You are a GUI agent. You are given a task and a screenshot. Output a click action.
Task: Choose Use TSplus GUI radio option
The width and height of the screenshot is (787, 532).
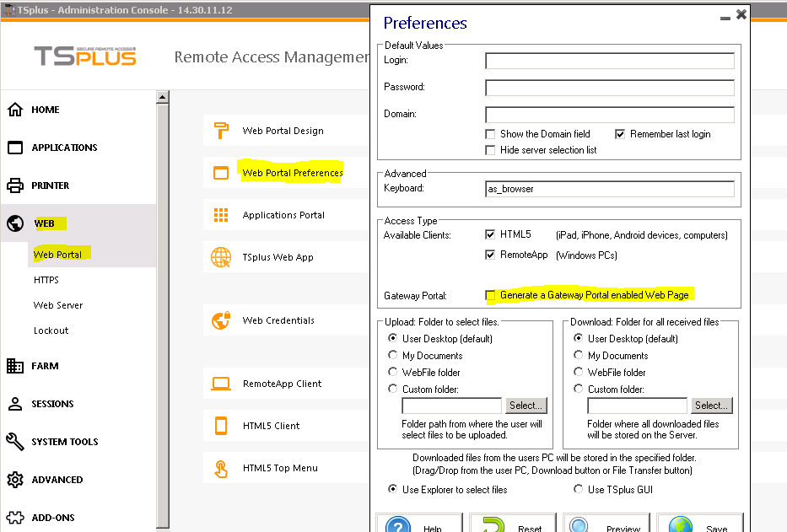click(x=579, y=489)
